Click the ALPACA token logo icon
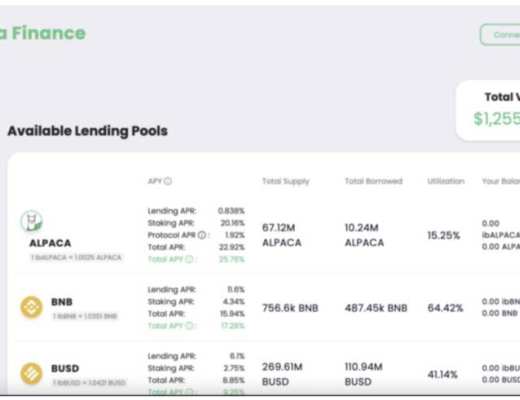Image resolution: width=520 pixels, height=400 pixels. [x=31, y=221]
